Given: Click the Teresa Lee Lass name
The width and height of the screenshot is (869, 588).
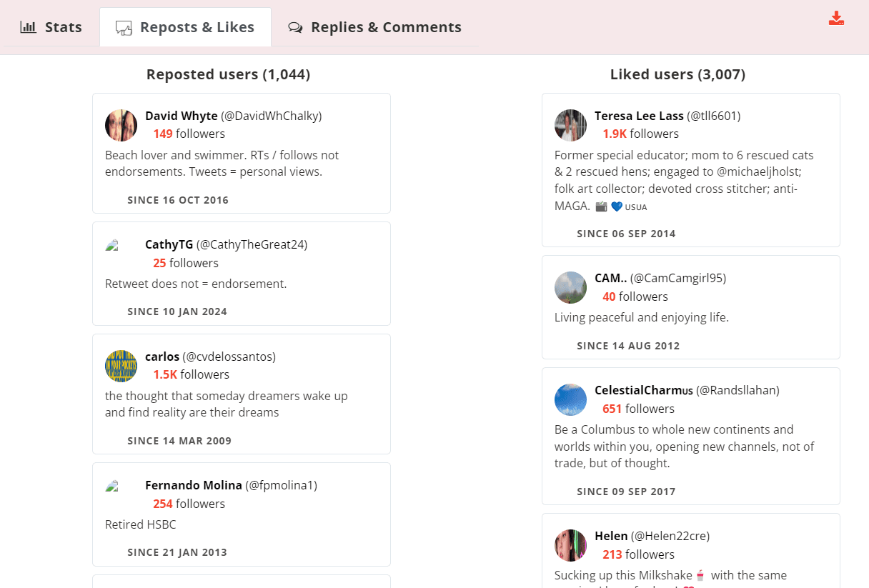Looking at the screenshot, I should coord(639,116).
